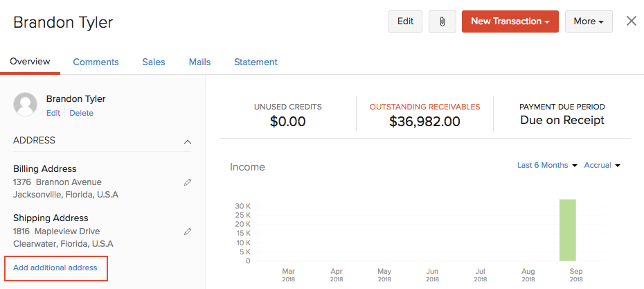Edit the billing address pencil icon

click(188, 182)
